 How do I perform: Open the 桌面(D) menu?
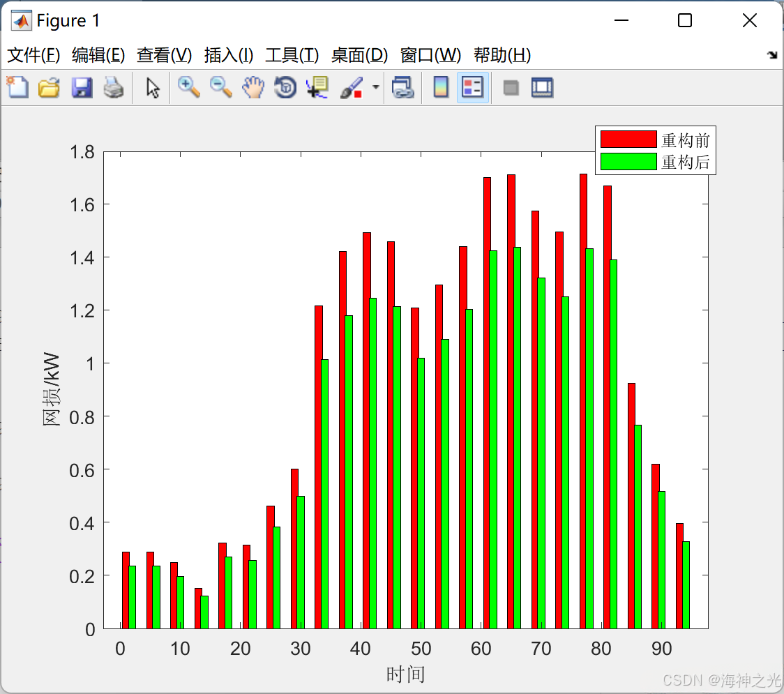point(359,55)
